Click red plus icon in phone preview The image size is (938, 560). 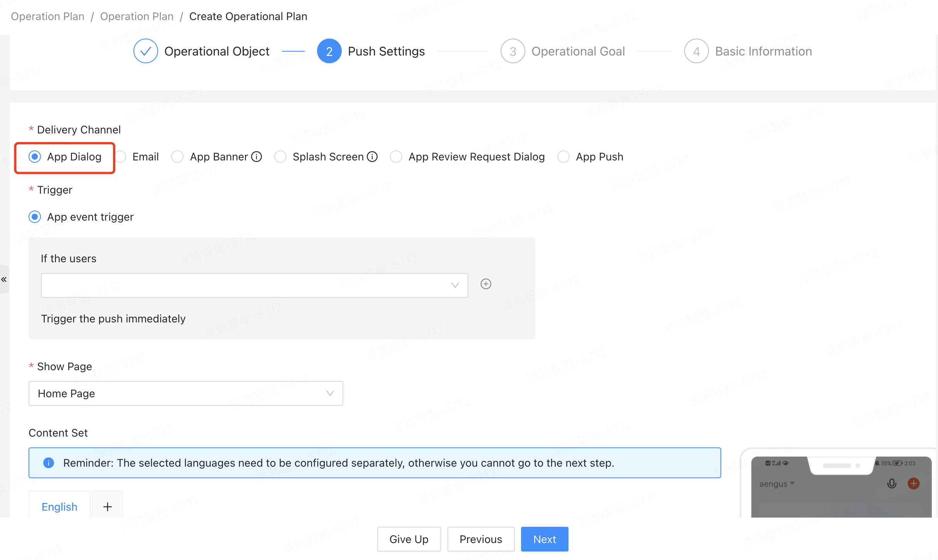pyautogui.click(x=914, y=483)
